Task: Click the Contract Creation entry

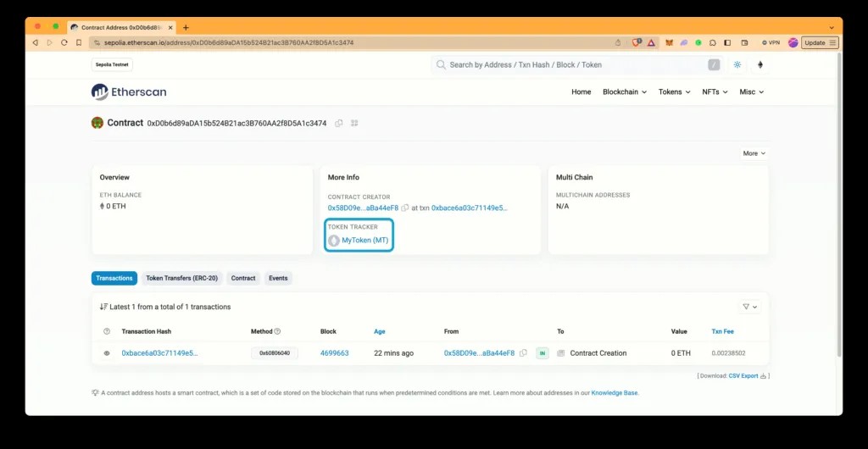Action: coord(598,352)
